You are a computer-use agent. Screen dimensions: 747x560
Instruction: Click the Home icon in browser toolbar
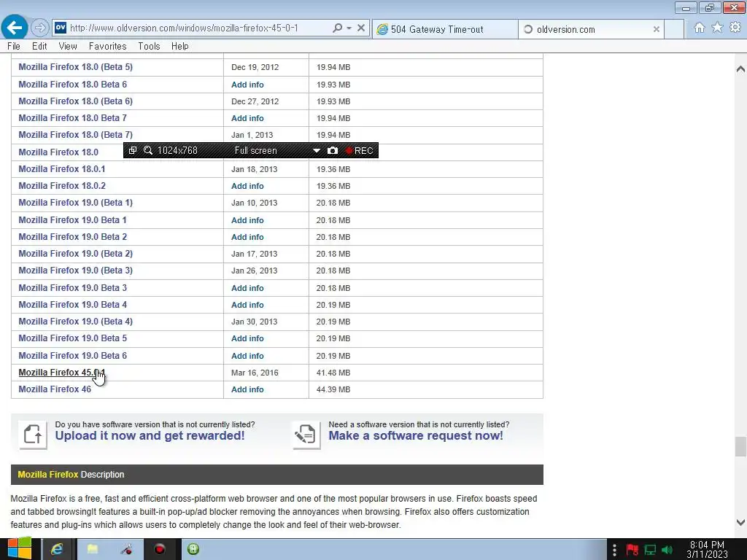coord(700,28)
